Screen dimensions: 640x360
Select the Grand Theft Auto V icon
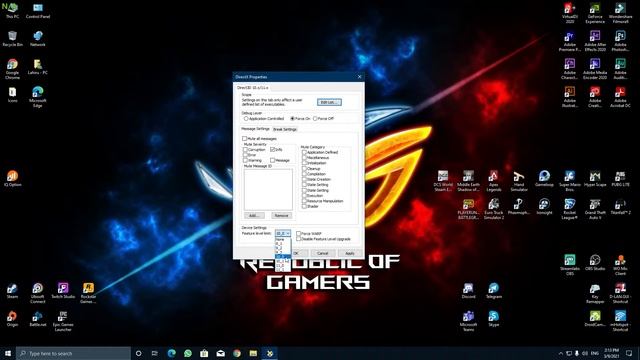click(x=595, y=209)
